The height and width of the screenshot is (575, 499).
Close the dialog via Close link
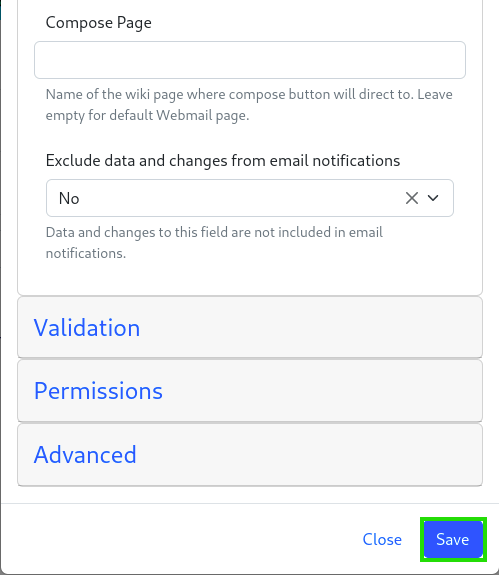(382, 539)
